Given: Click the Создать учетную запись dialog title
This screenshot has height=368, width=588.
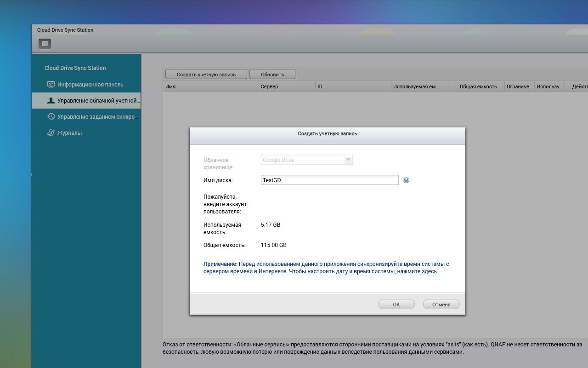Looking at the screenshot, I should coord(328,133).
